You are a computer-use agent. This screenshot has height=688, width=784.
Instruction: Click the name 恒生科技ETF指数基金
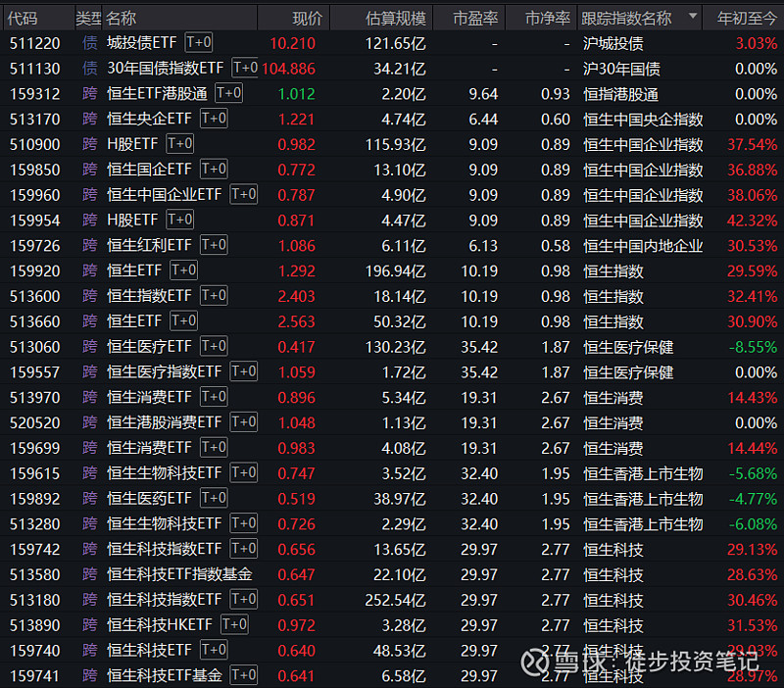[x=179, y=574]
